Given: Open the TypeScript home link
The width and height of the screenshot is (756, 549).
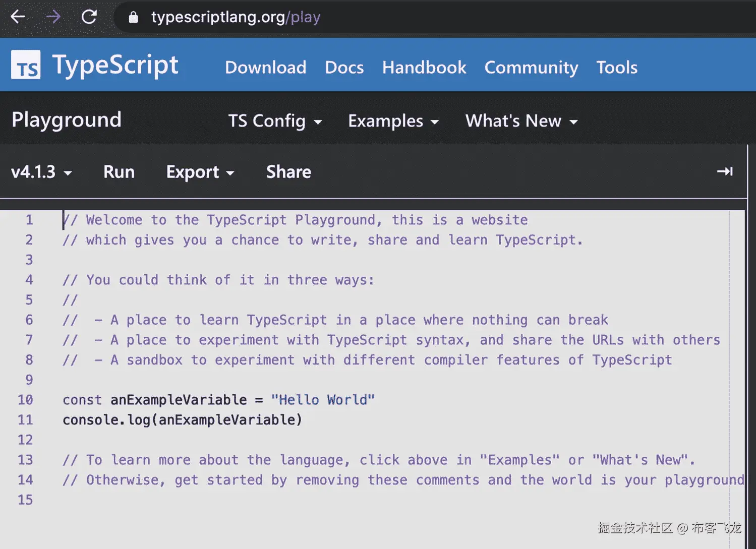Looking at the screenshot, I should click(115, 65).
